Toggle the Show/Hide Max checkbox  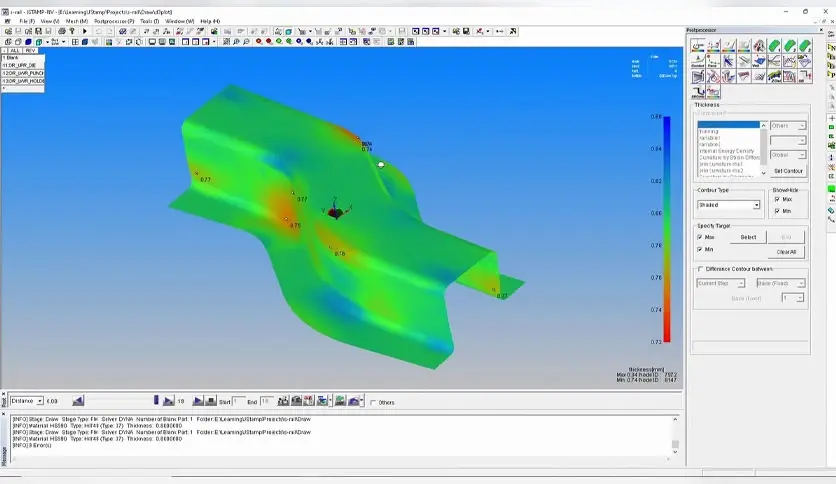pos(778,199)
